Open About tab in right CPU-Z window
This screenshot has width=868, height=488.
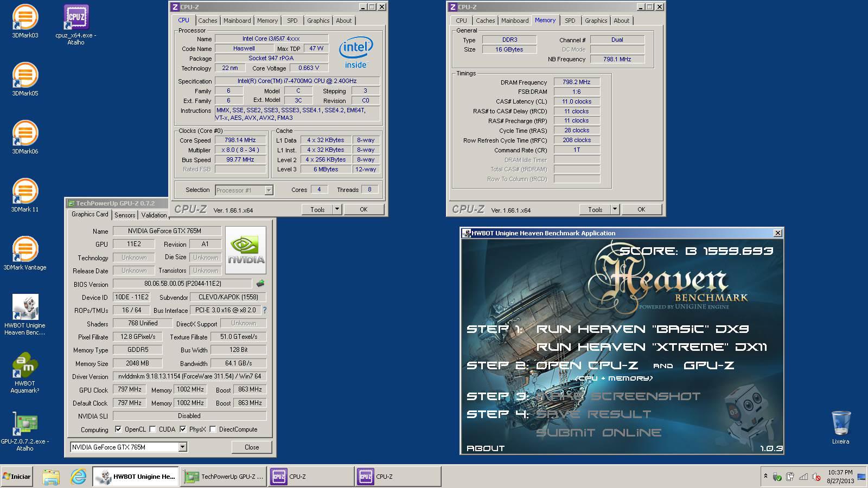coord(622,21)
